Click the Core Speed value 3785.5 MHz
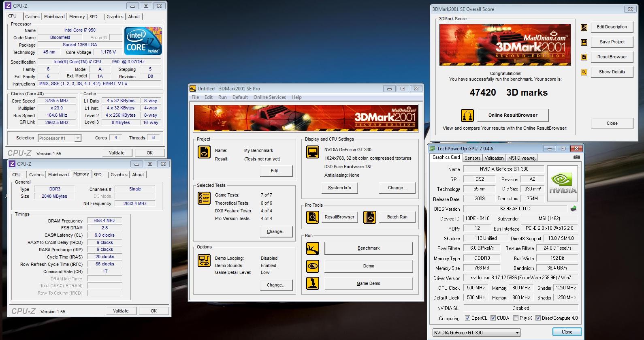This screenshot has height=340, width=644. click(x=57, y=101)
